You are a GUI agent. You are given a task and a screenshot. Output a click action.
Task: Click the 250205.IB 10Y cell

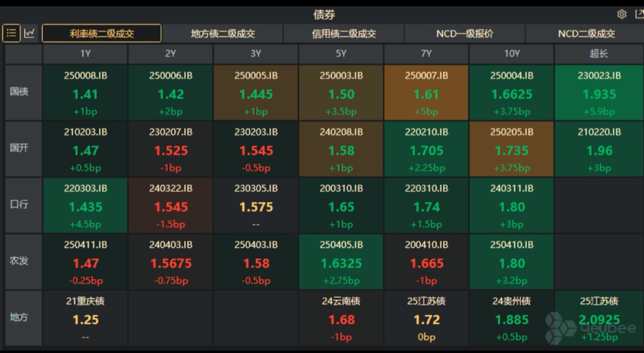pos(512,148)
